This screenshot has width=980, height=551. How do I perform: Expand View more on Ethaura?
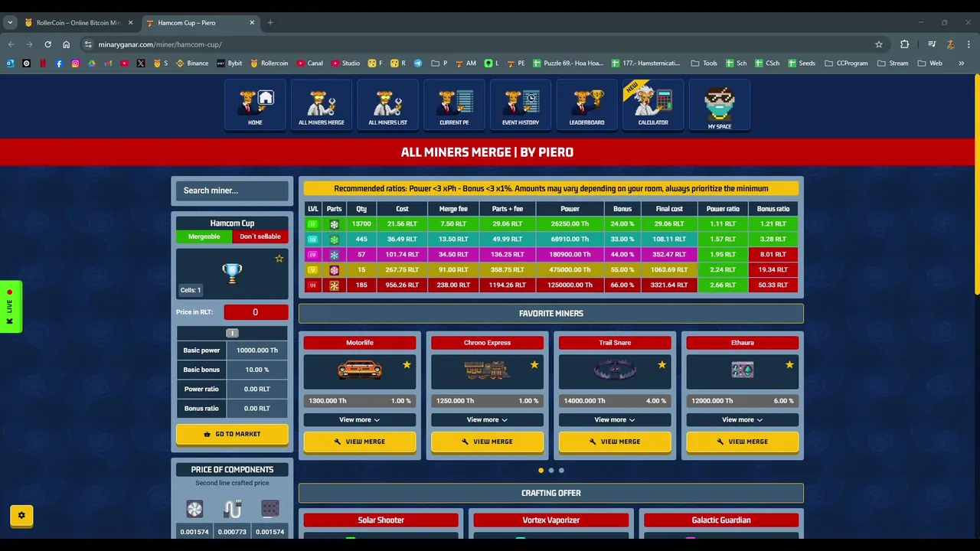(743, 419)
